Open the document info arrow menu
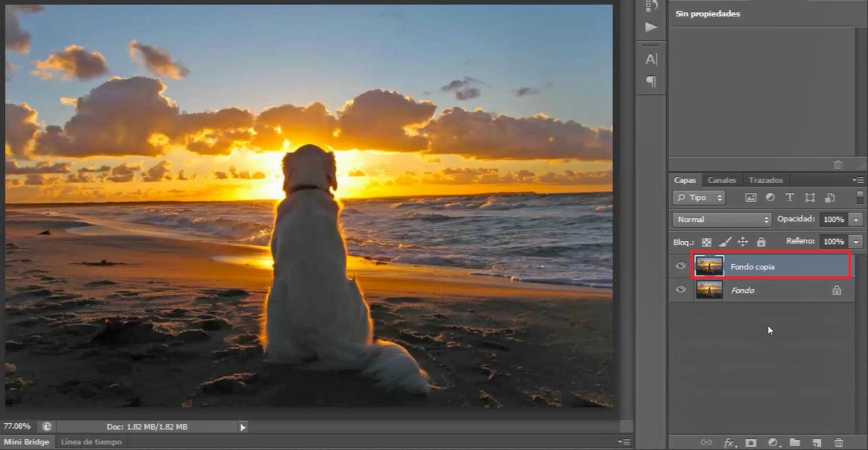This screenshot has height=450, width=868. (x=243, y=427)
